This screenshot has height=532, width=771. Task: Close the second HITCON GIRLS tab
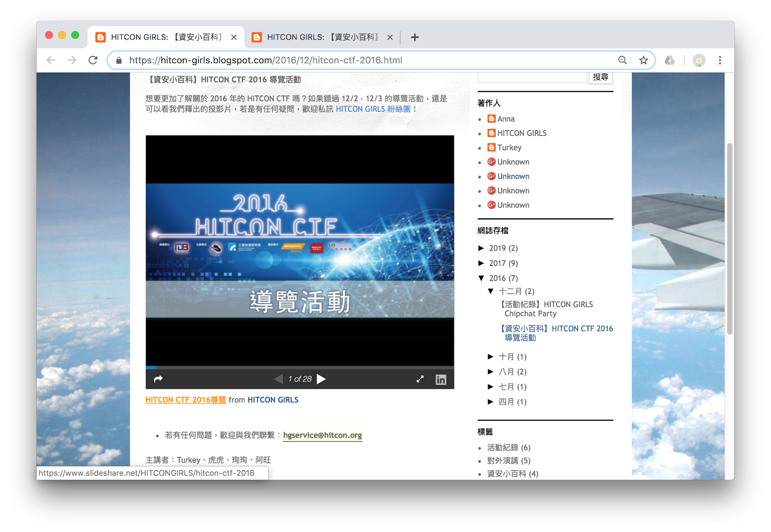(390, 37)
